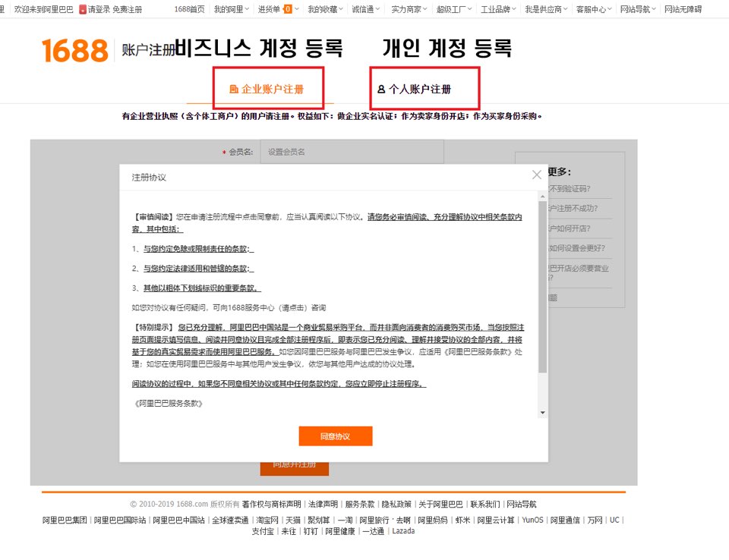Screen dimensions: 729x560
Task: Open 阿里云计算 footer link
Action: 496,520
